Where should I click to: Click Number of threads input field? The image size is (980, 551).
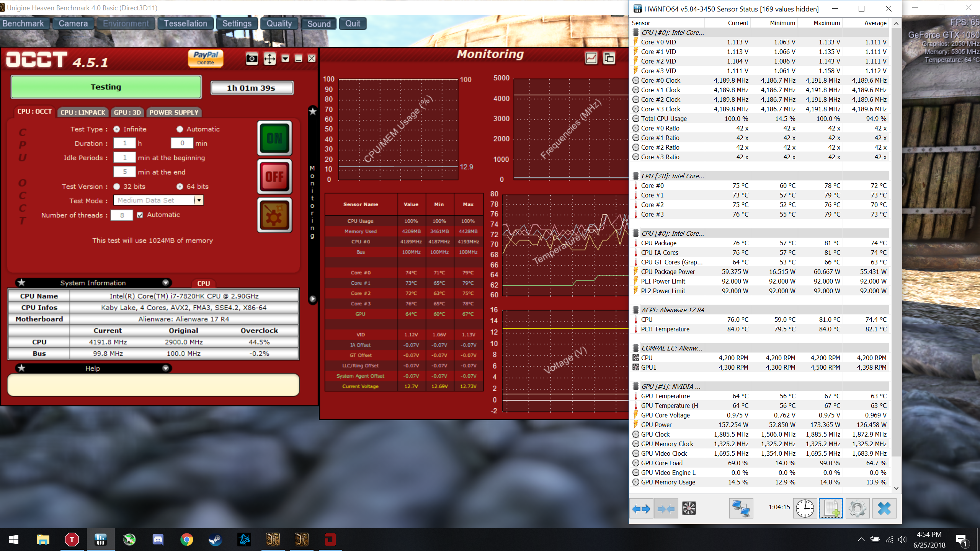122,215
